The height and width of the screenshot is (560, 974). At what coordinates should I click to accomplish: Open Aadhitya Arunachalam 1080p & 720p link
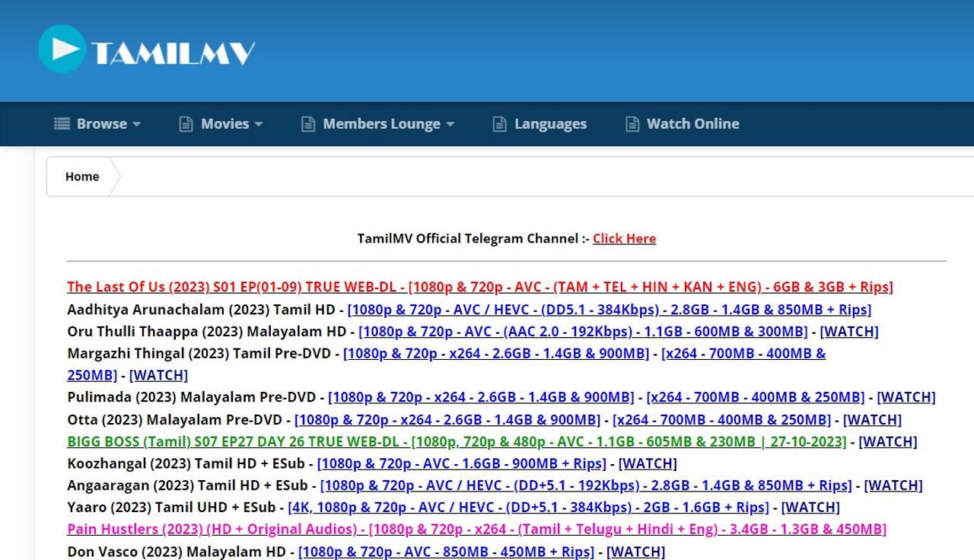pyautogui.click(x=610, y=310)
